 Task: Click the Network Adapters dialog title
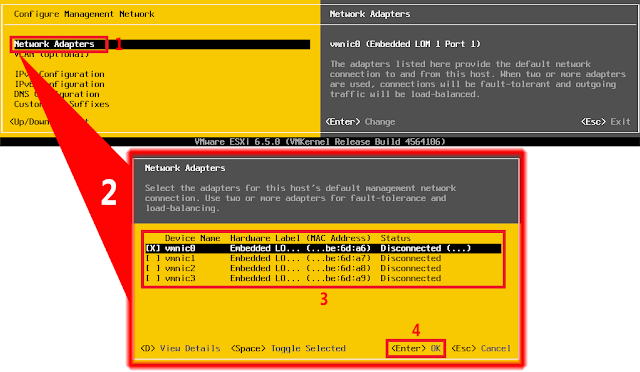[x=185, y=168]
